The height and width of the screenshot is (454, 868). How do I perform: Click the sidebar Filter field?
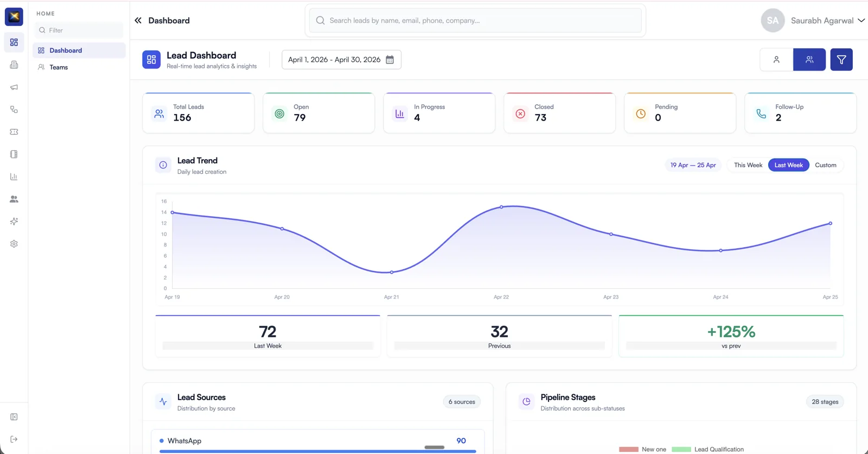[79, 30]
